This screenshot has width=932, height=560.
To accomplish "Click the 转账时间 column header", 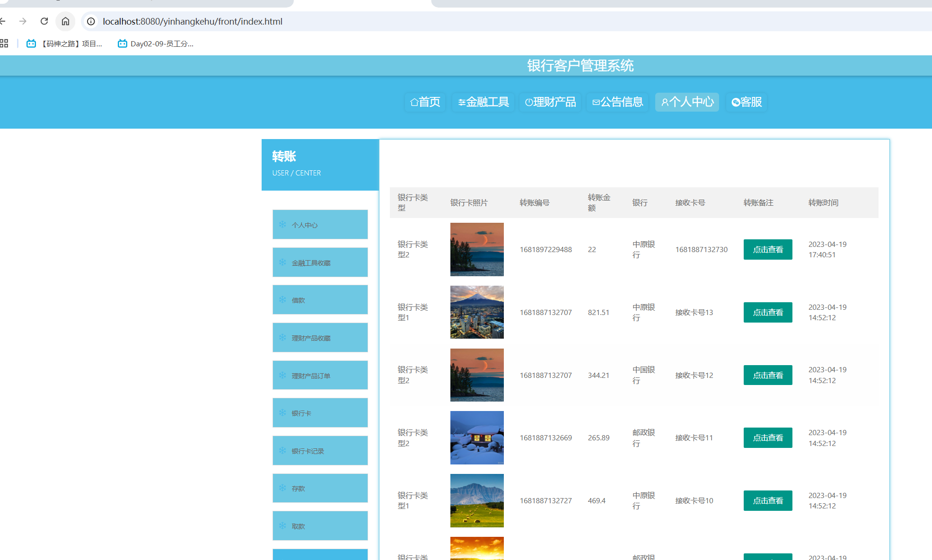I will pos(823,202).
